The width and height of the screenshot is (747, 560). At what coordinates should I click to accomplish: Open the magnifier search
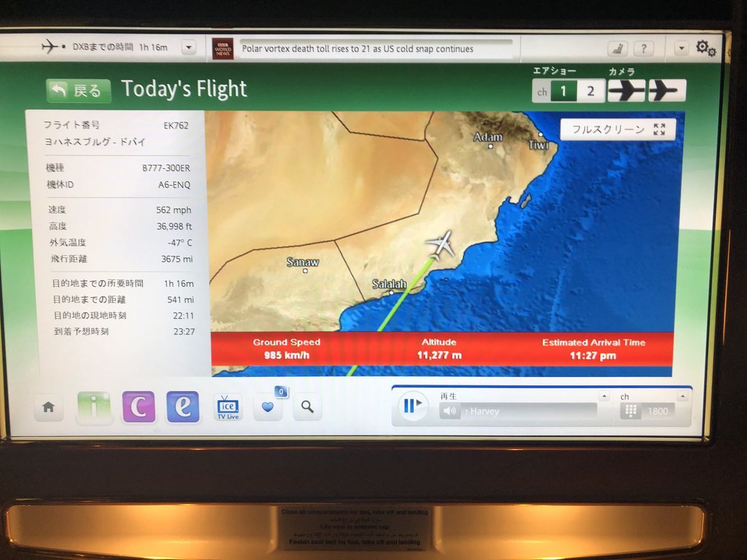click(308, 407)
